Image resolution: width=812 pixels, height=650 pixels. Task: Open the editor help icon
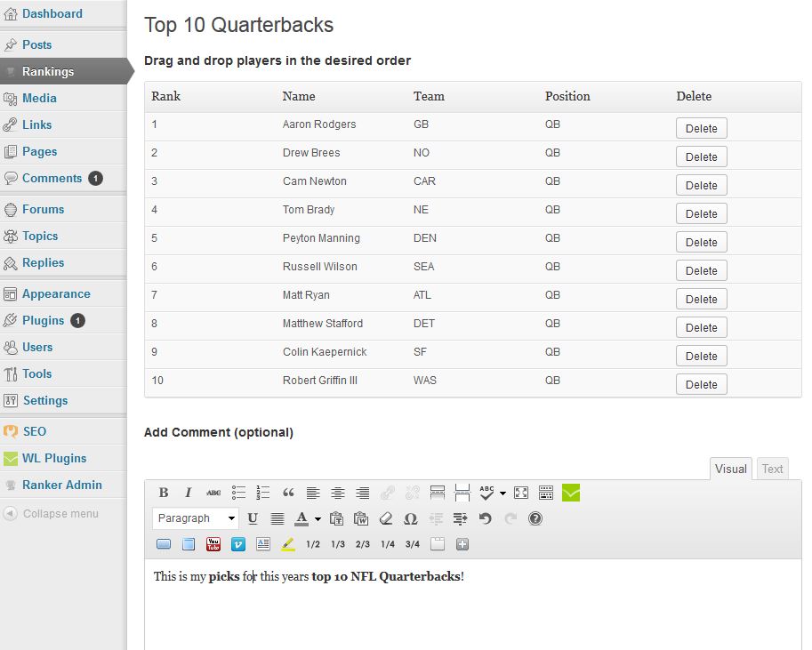535,518
